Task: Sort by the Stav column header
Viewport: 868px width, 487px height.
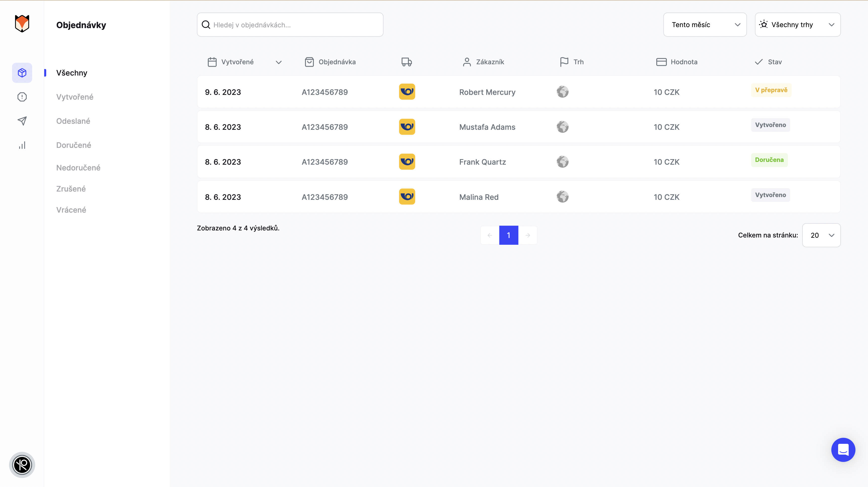Action: click(775, 62)
